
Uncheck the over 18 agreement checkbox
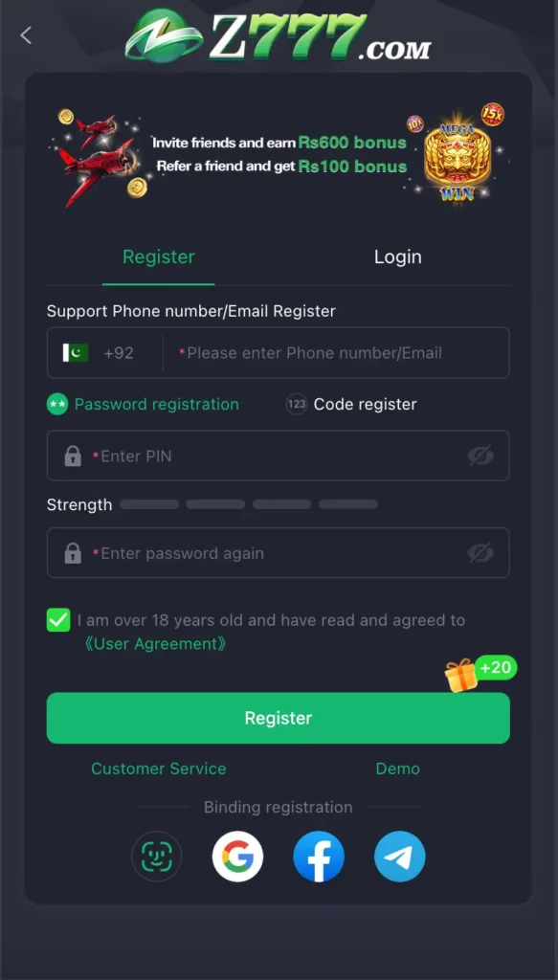[58, 620]
